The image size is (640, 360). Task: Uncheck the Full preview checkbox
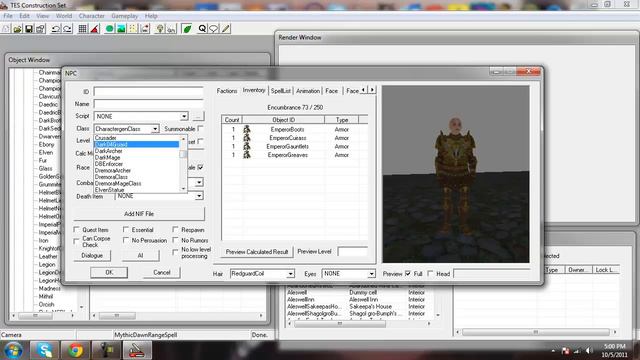coord(408,273)
